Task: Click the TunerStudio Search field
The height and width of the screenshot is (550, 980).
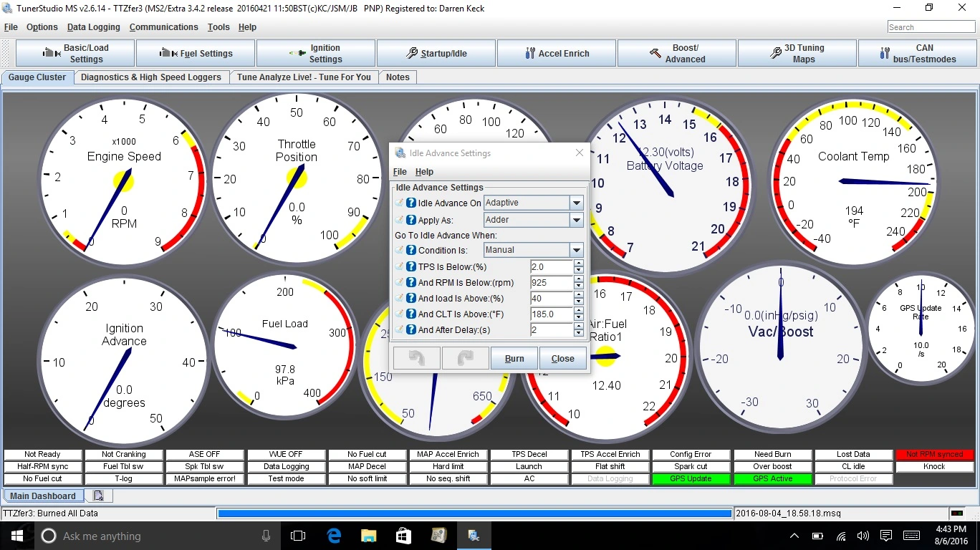Action: 931,27
